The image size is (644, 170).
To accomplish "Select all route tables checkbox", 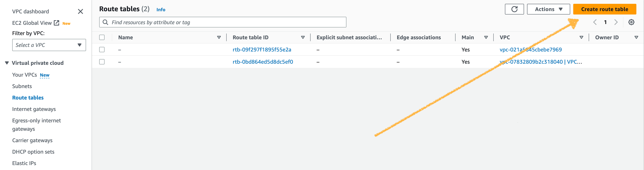I will click(x=102, y=37).
